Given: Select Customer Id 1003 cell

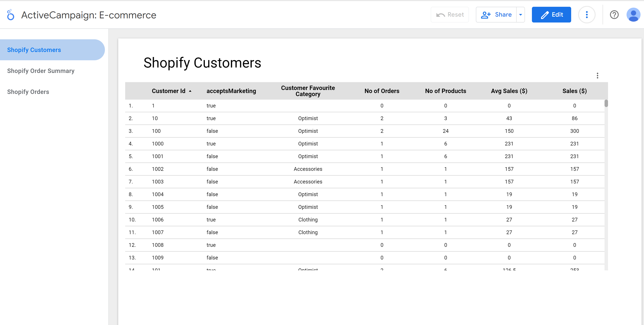Looking at the screenshot, I should click(157, 182).
